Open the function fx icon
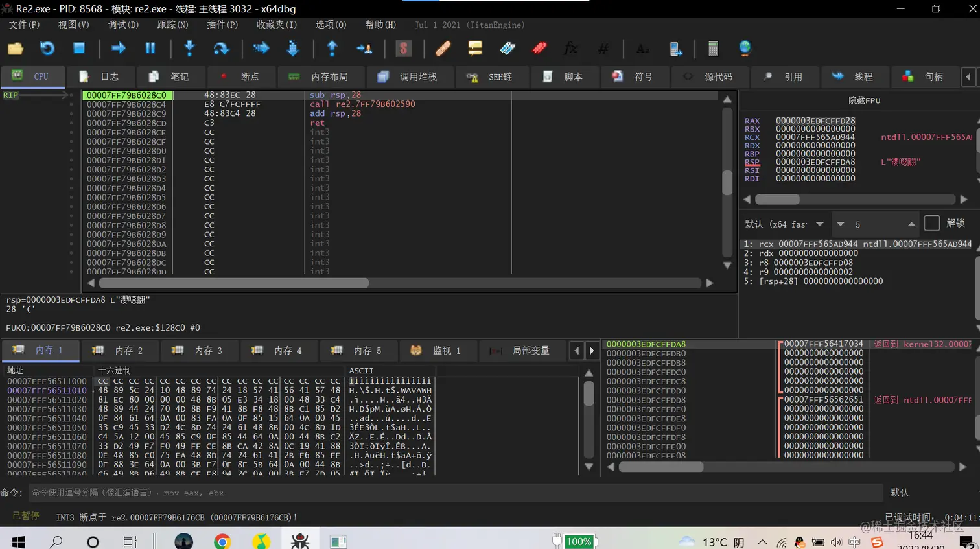The image size is (980, 549). click(571, 49)
